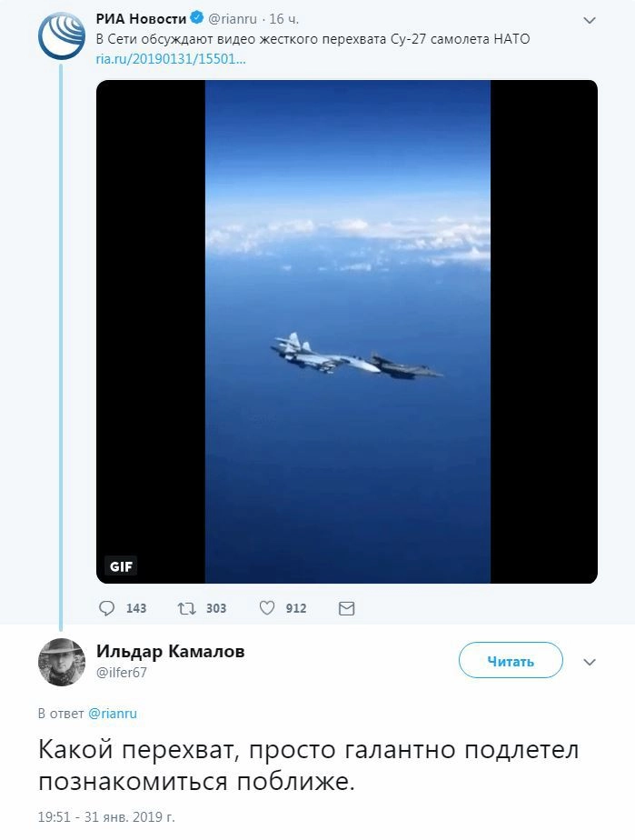Screen dimensions: 635x840
Task: Retweet the РИА Новости post
Action: pyautogui.click(x=185, y=608)
